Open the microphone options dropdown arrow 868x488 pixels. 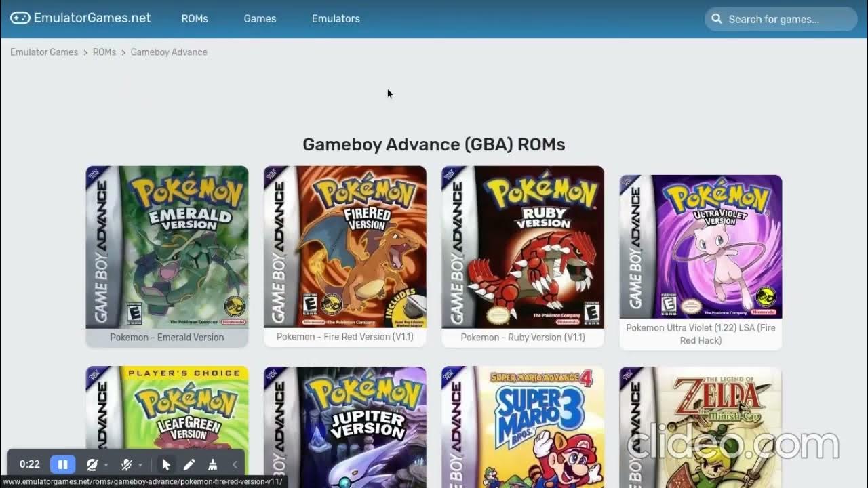point(140,465)
